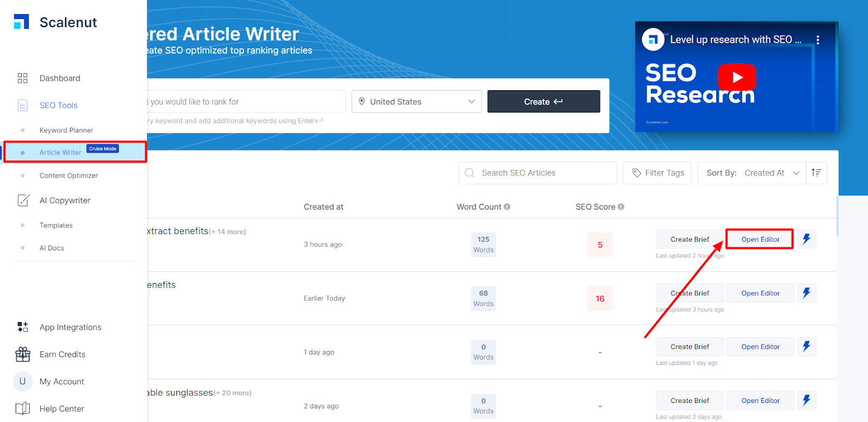This screenshot has height=422, width=868.
Task: Focus the keyword to rank for input
Action: [x=246, y=102]
